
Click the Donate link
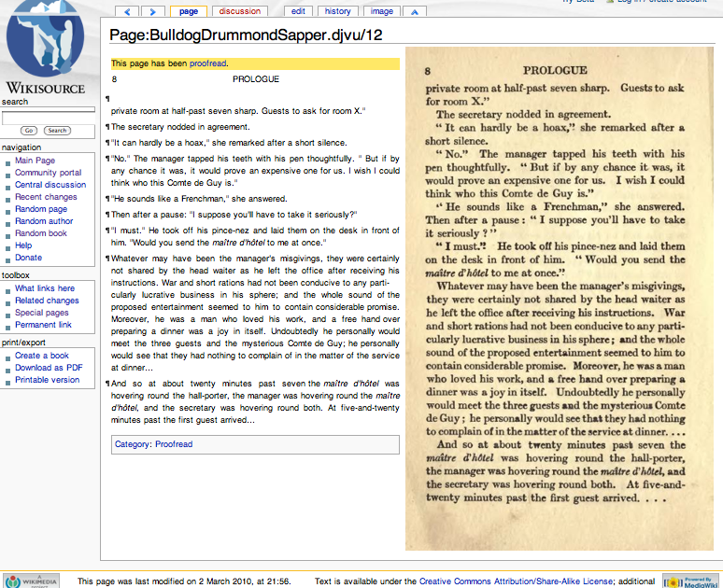(x=28, y=258)
